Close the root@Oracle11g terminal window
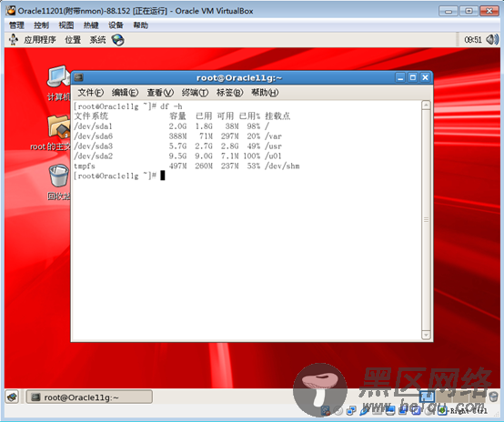The image size is (504, 422). tap(425, 77)
